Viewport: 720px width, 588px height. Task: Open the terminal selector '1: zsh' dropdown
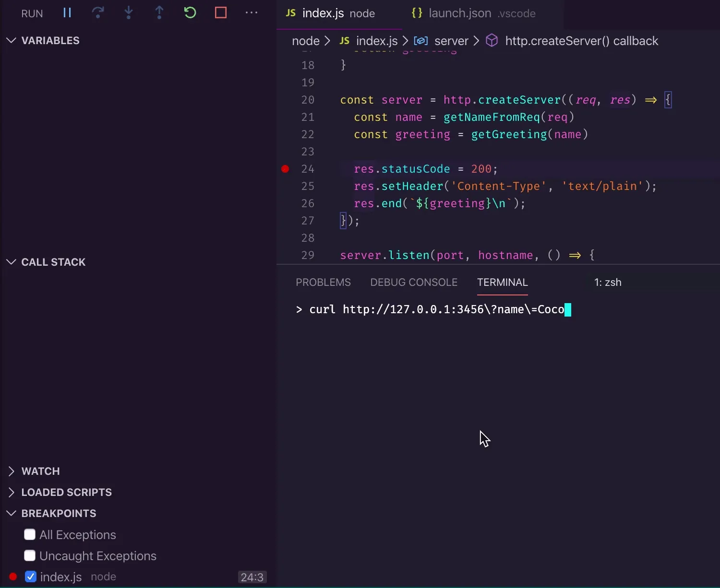pos(608,282)
